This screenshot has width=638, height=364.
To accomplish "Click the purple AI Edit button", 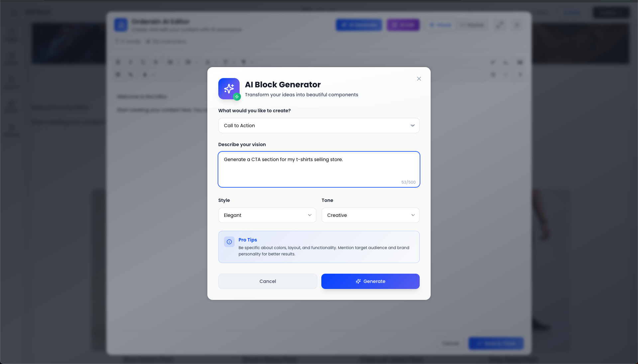I will coord(403,25).
